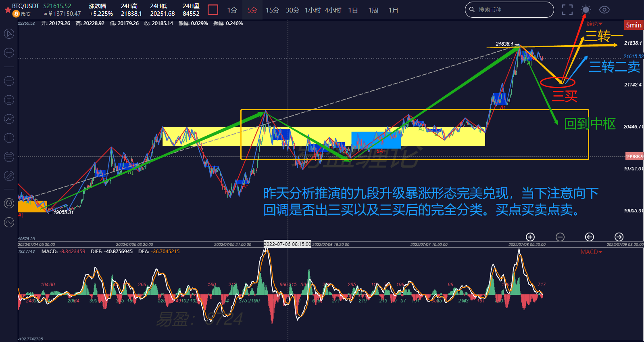The height and width of the screenshot is (342, 644).
Task: Select the crosshair plus tool in sidebar
Action: click(9, 53)
